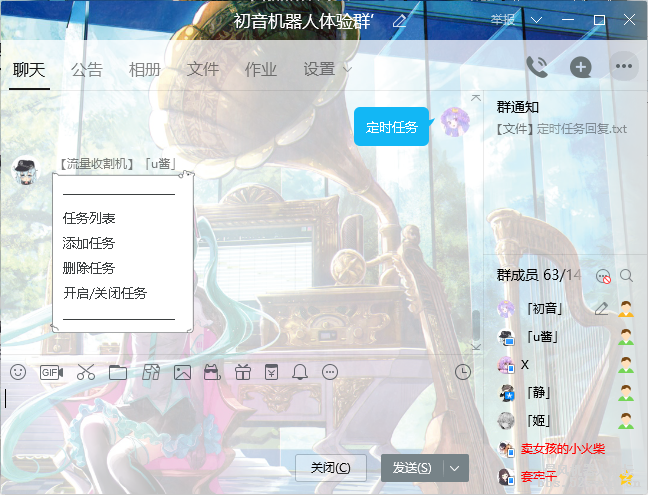Viewport: 648px width, 495px height.
Task: Select member 「初音」 in member list
Action: point(565,309)
